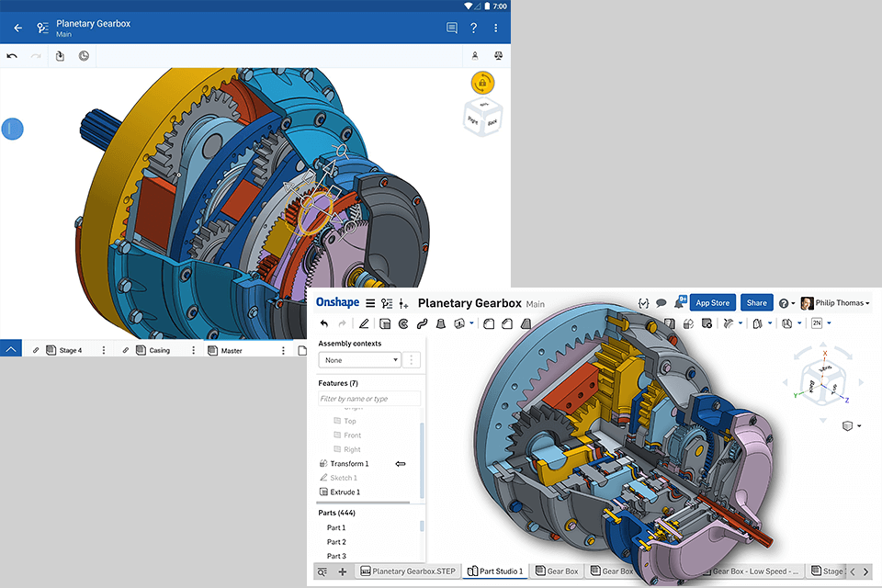Screen dimensions: 882x588
Task: Click the Redo arrow in the desktop toolbar
Action: tap(340, 323)
